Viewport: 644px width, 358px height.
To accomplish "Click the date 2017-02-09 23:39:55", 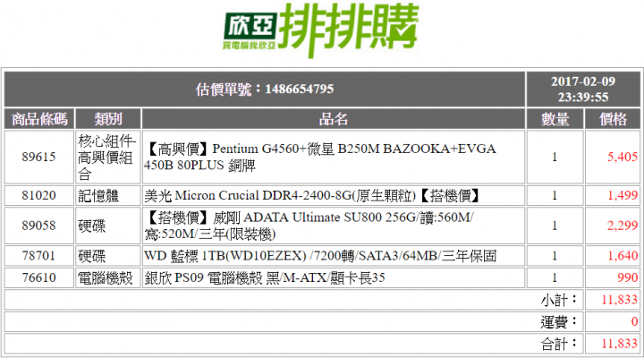I will 583,89.
